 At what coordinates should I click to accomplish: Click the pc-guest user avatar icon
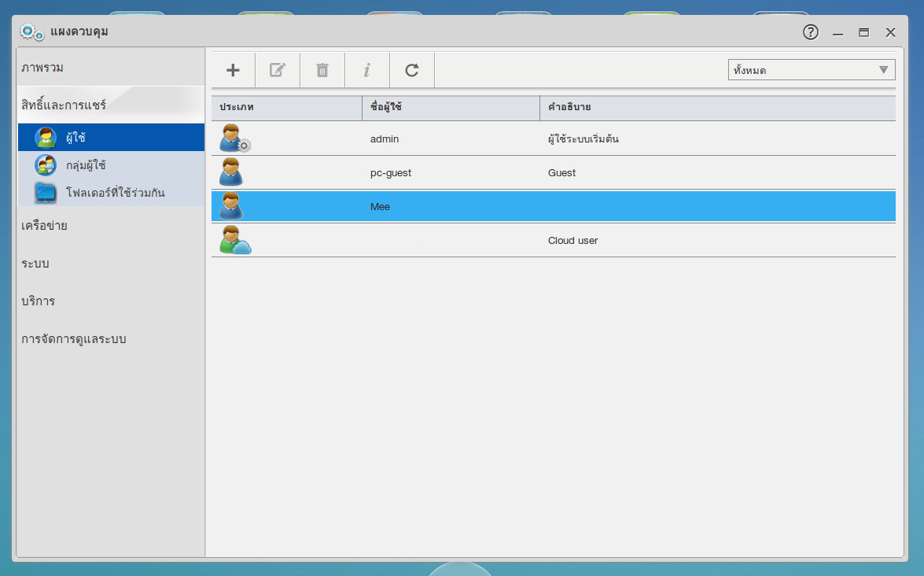(x=230, y=172)
